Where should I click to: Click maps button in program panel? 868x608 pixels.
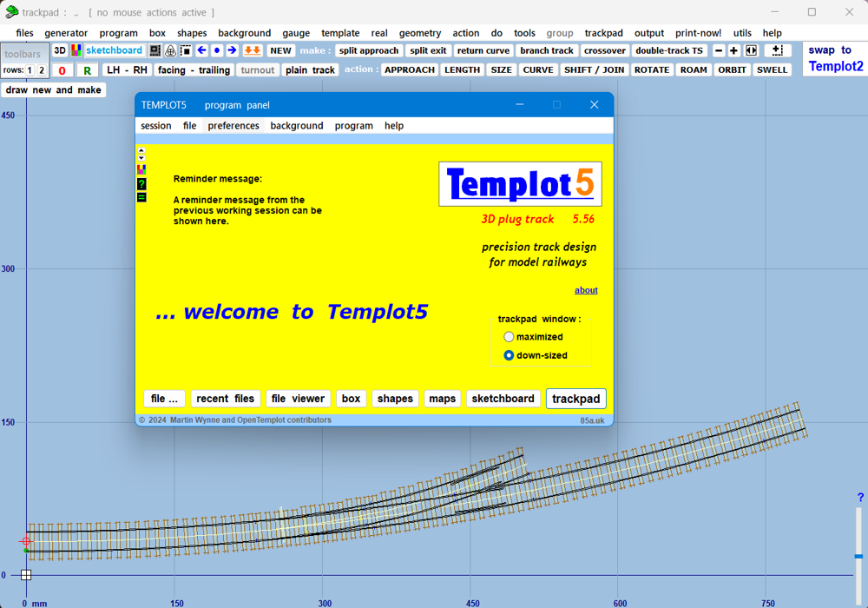[442, 399]
